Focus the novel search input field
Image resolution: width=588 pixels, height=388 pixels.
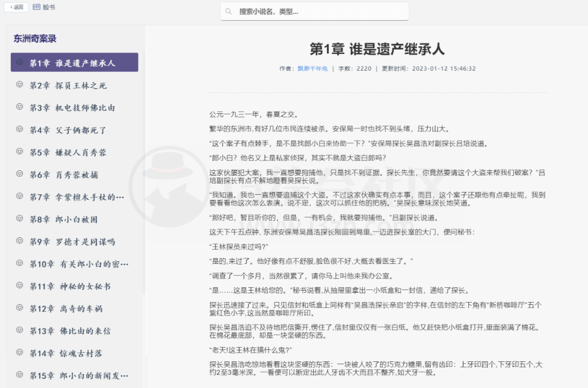coord(314,11)
